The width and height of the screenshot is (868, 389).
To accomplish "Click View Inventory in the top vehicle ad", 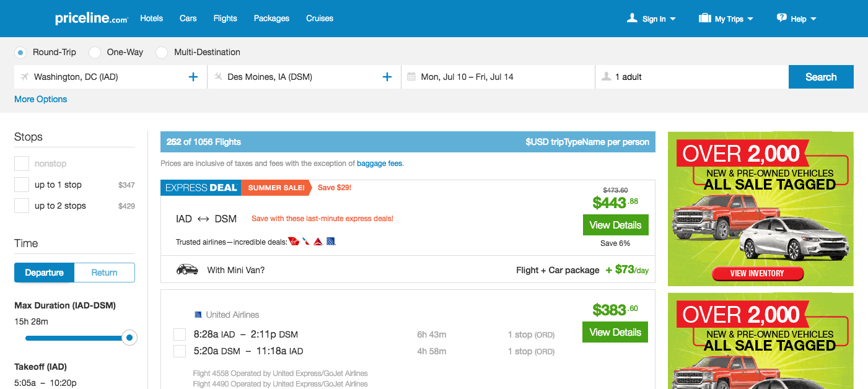I will [757, 273].
